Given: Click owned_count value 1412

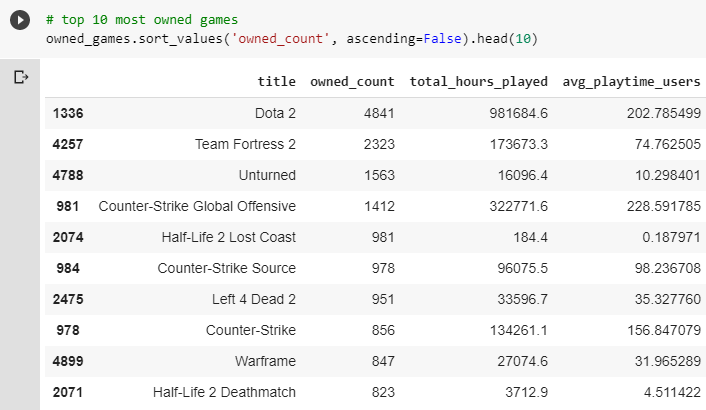Looking at the screenshot, I should 379,206.
